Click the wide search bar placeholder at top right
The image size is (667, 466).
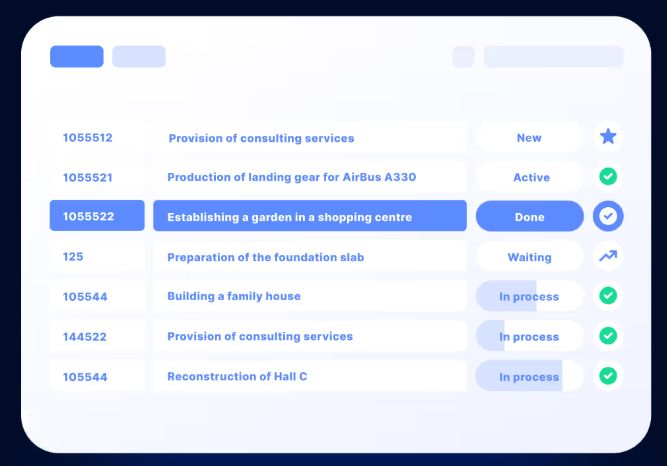pos(553,57)
